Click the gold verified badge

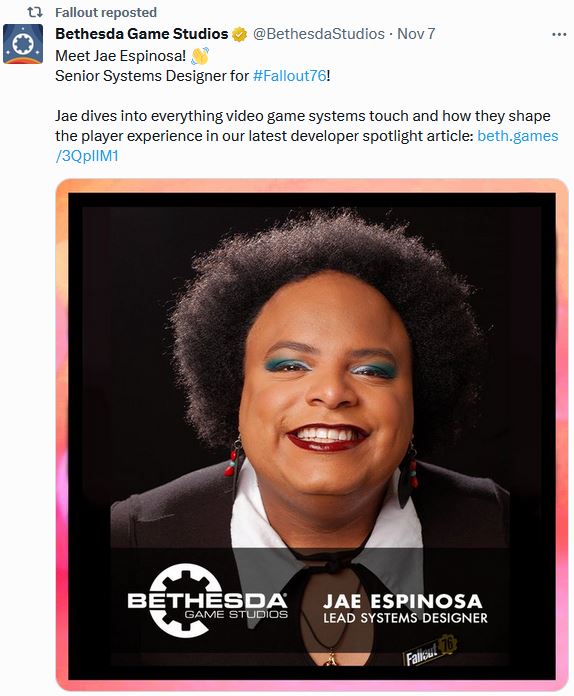240,34
